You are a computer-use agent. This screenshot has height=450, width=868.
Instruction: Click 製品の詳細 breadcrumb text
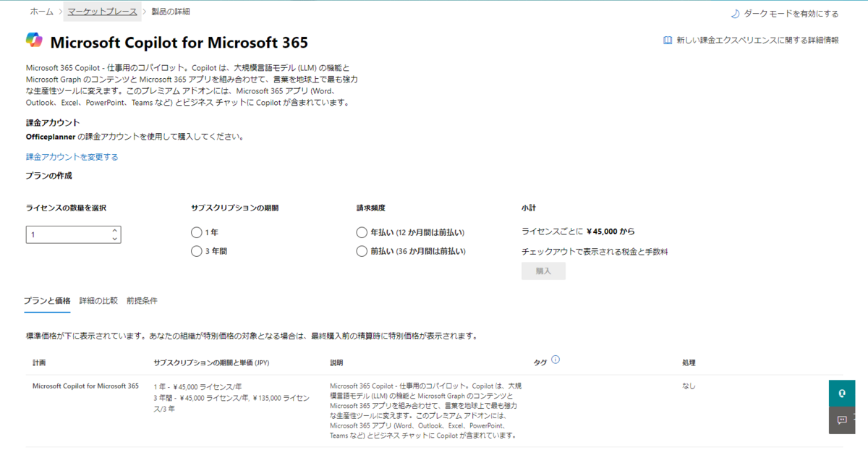(171, 12)
